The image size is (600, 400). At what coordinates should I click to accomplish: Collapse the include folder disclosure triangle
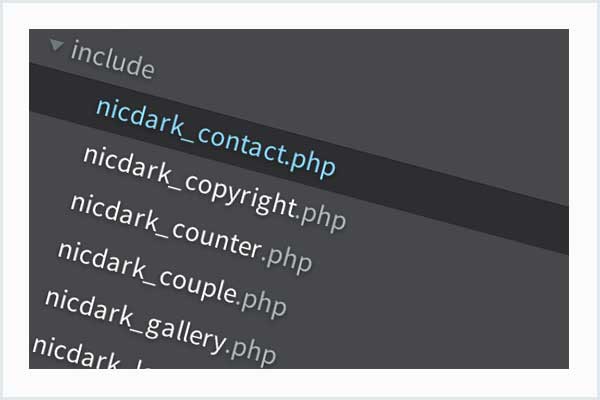tap(57, 45)
